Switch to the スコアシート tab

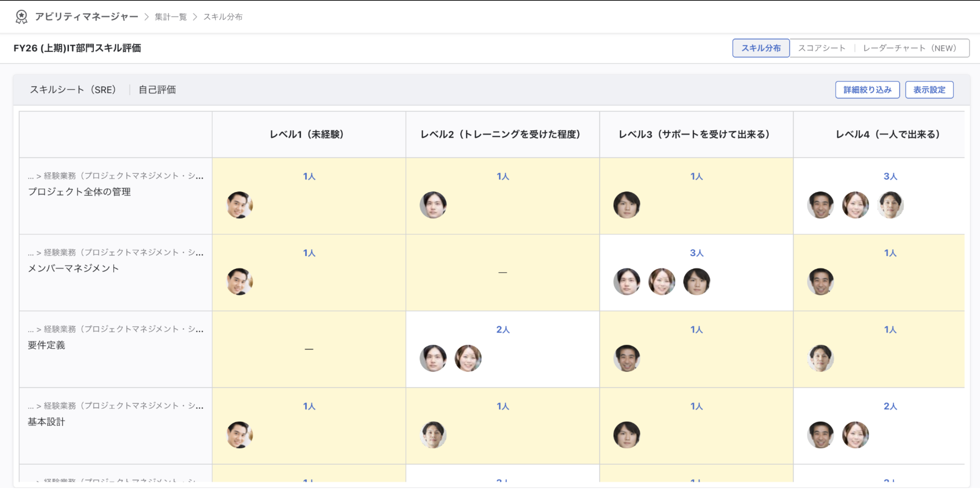pos(821,48)
